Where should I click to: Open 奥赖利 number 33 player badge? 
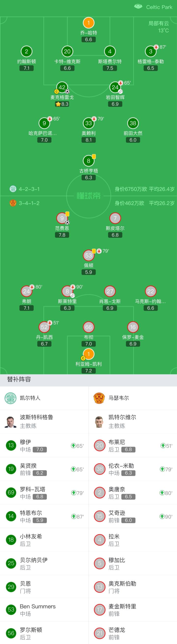coord(88,123)
